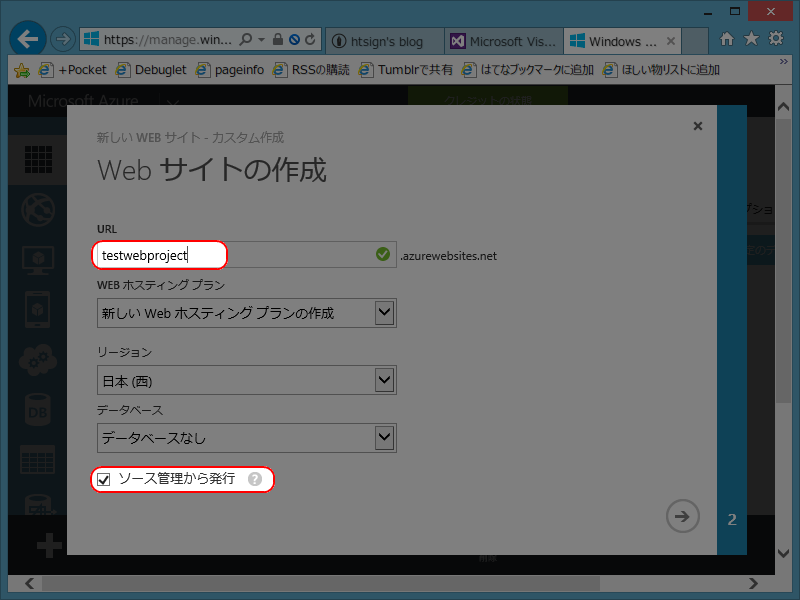The height and width of the screenshot is (600, 800).
Task: Select the SQL Databases DB icon
Action: pos(38,410)
